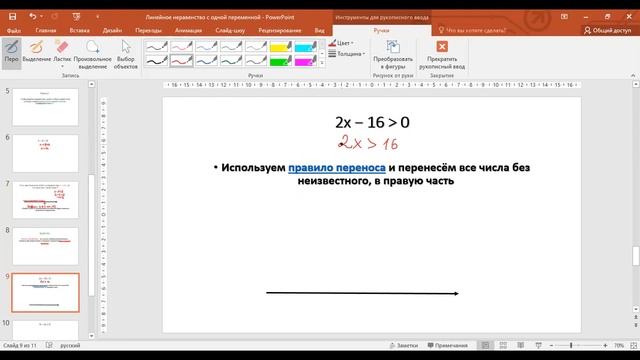Open the Файл menu
The width and height of the screenshot is (640, 360).
click(x=13, y=30)
